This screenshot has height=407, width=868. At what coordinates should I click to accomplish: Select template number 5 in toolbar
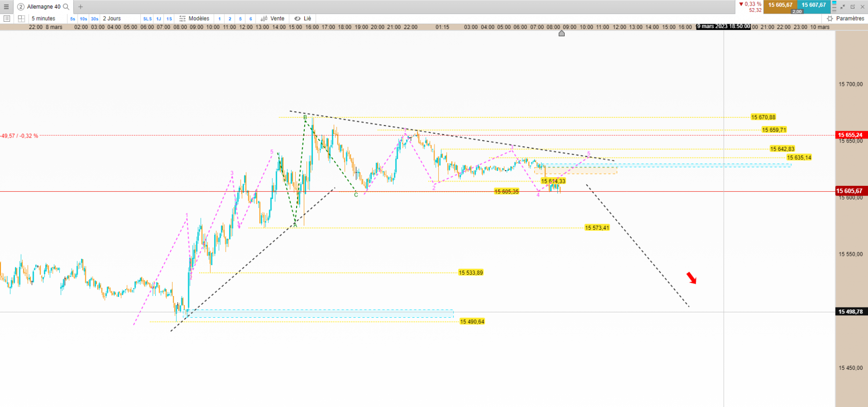240,19
